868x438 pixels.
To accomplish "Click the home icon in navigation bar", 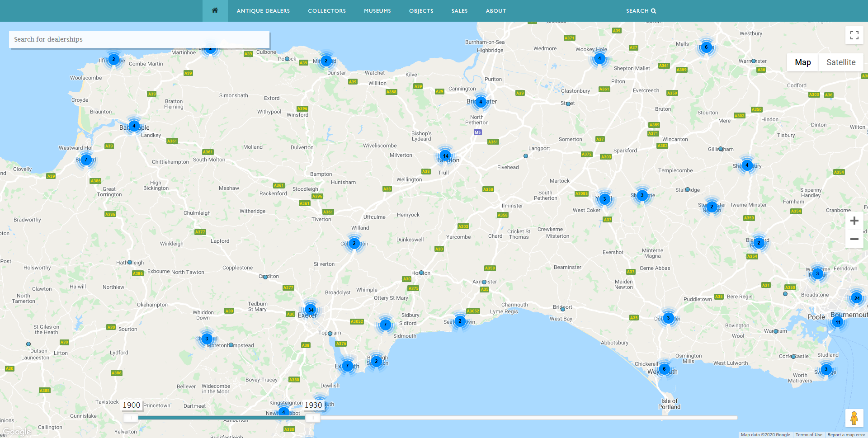I will pos(215,10).
